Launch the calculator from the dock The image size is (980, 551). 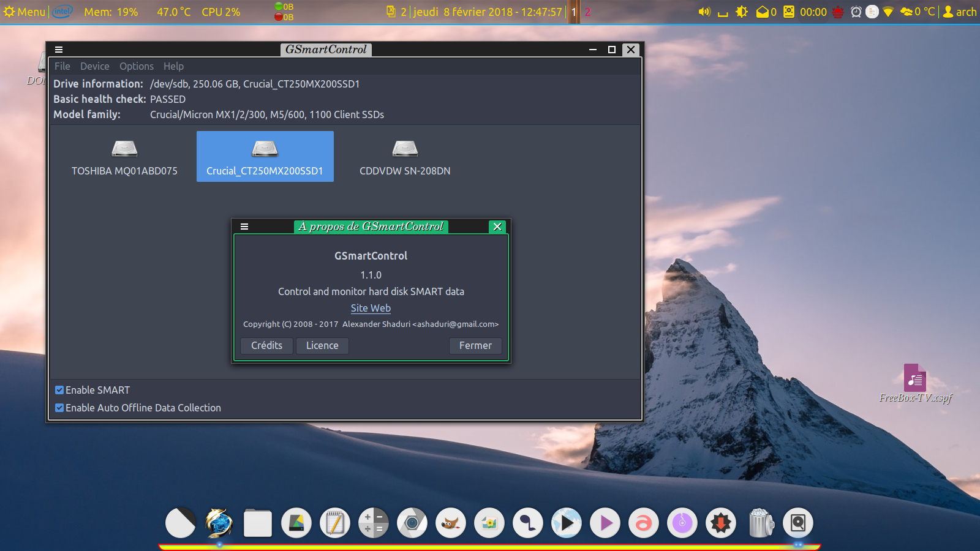click(x=373, y=523)
